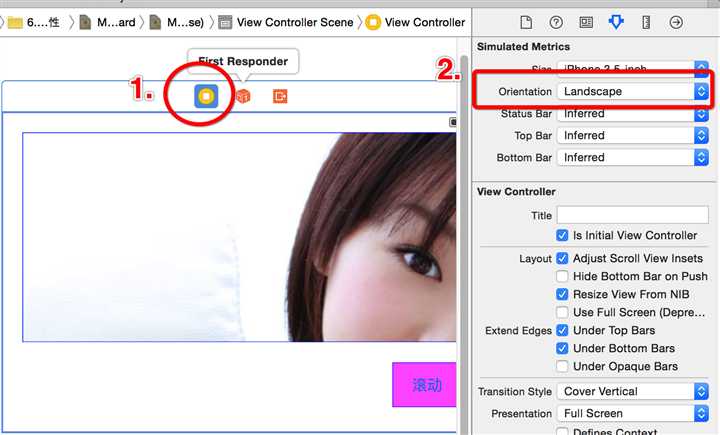
Task: Open the Bottom Bar dropdown
Action: point(633,158)
